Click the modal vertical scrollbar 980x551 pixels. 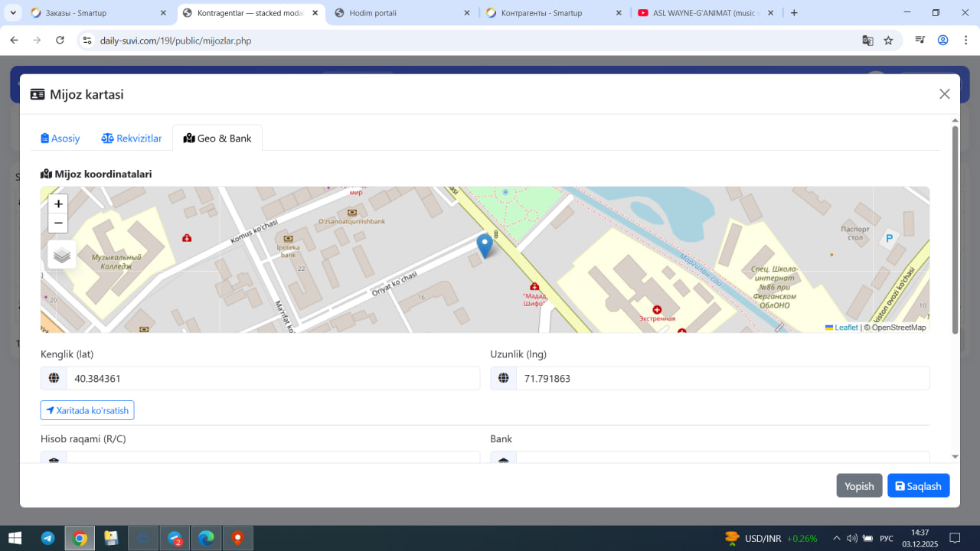(x=955, y=230)
